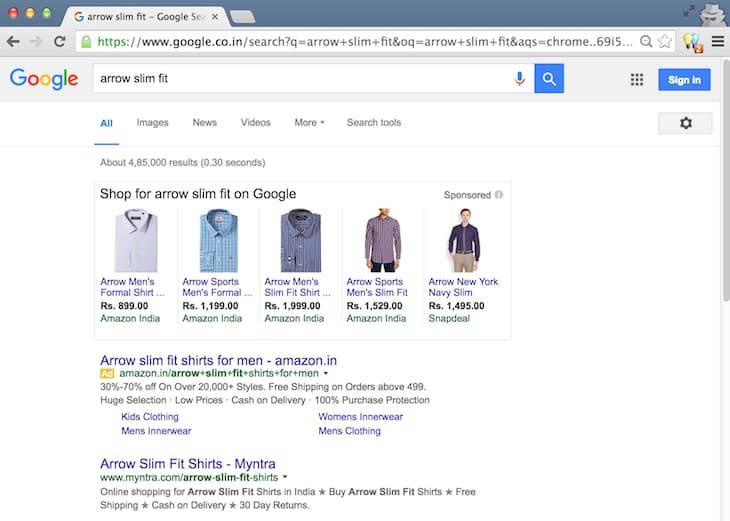Click the Snapdeal seller text
The height and width of the screenshot is (521, 730).
tap(449, 318)
